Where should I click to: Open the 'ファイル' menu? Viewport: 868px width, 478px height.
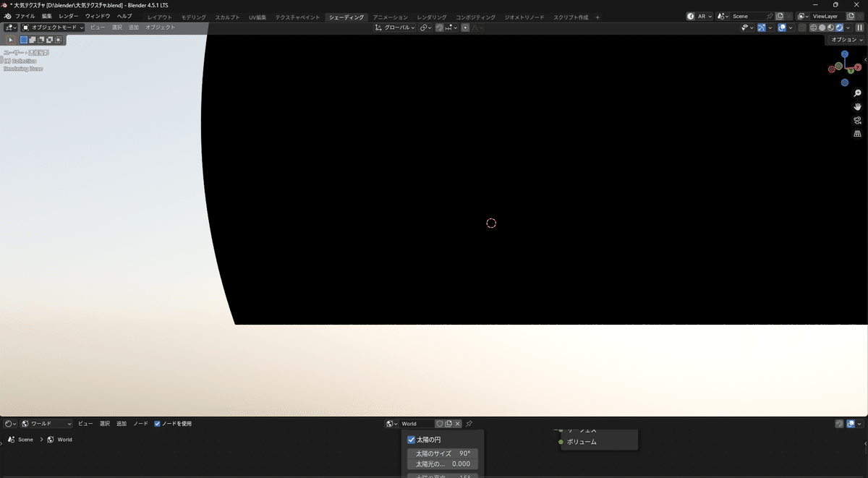(25, 16)
